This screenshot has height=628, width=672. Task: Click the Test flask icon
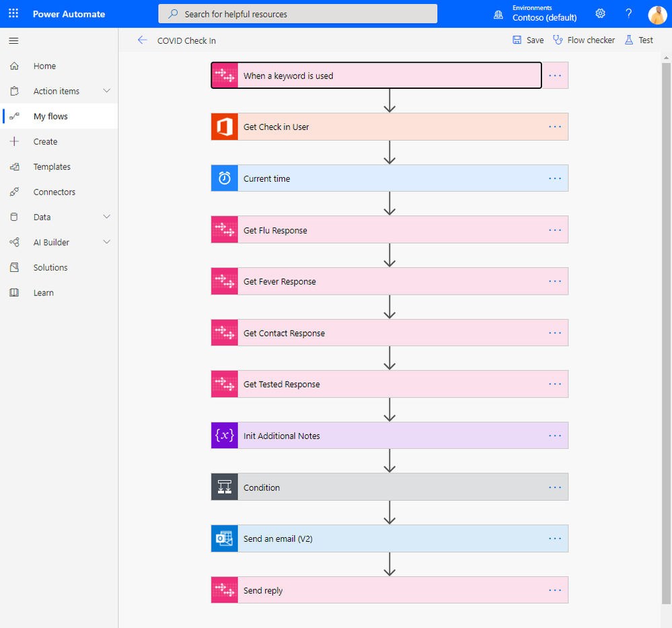629,40
